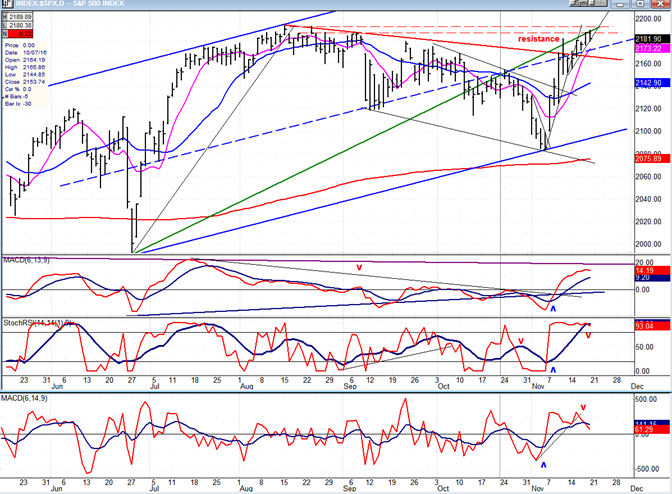This screenshot has width=672, height=494.
Task: Click the chart application icon in title bar
Action: (x=7, y=3)
